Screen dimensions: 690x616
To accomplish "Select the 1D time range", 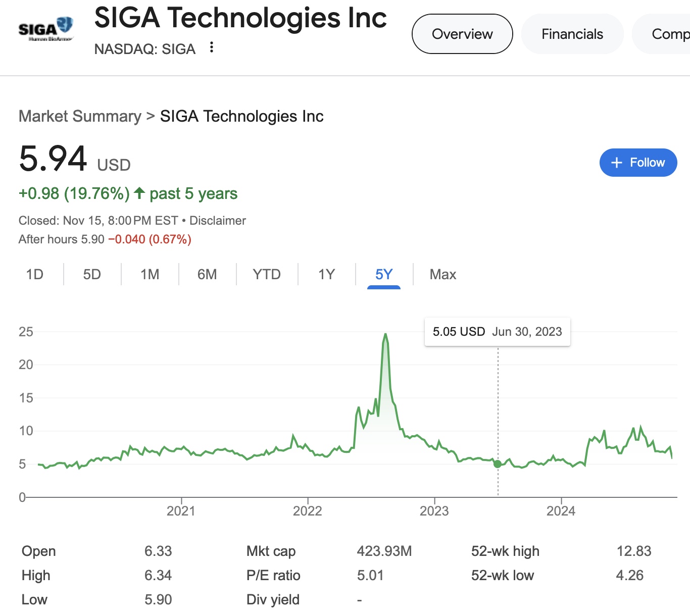I will (35, 274).
